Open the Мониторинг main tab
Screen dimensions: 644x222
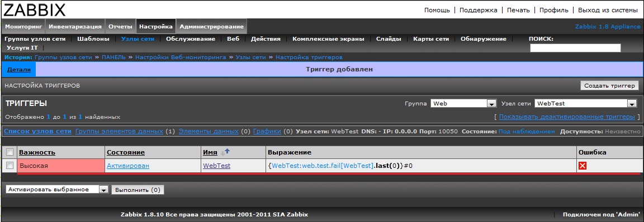(24, 27)
